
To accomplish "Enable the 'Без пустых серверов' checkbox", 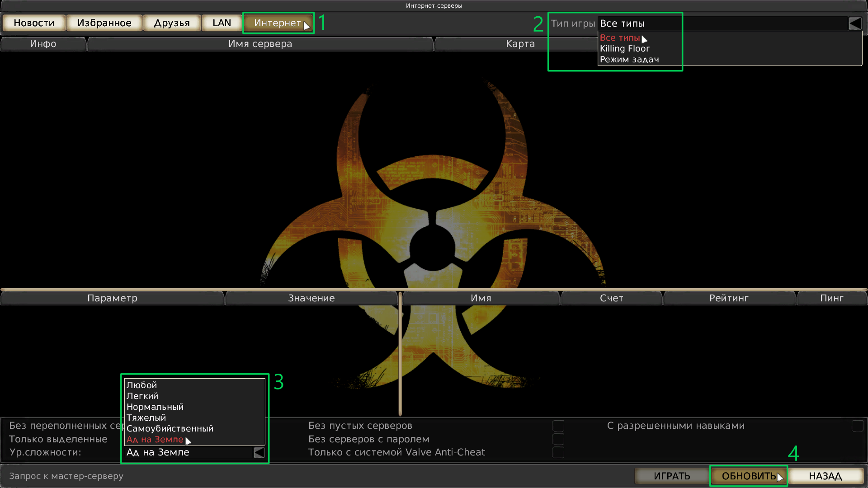I will (x=558, y=426).
